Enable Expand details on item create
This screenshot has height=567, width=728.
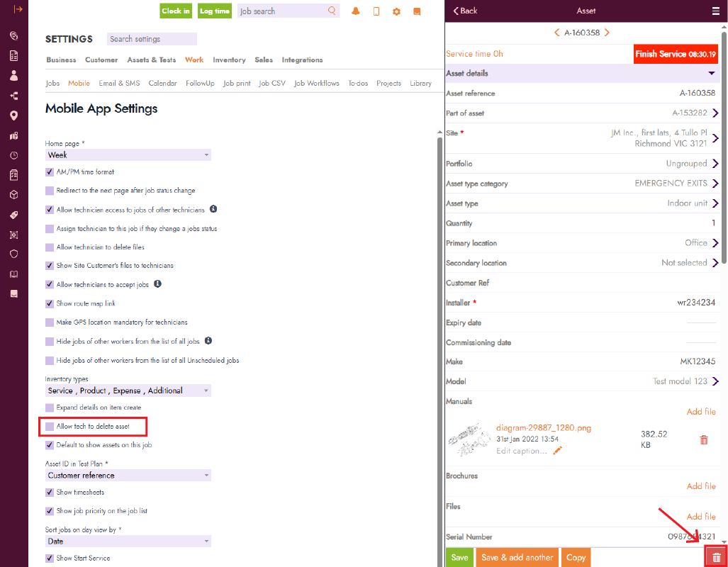point(50,408)
